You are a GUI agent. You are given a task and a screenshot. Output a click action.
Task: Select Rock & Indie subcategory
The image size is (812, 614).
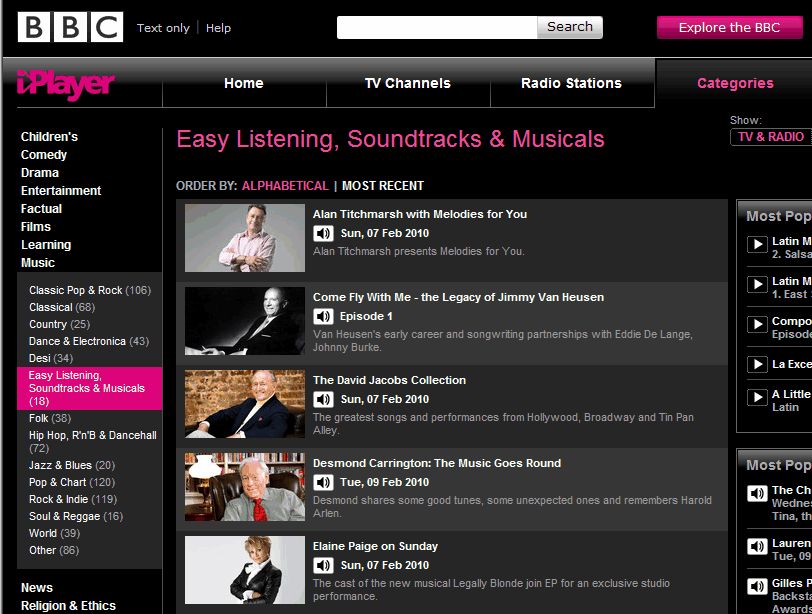(x=73, y=500)
